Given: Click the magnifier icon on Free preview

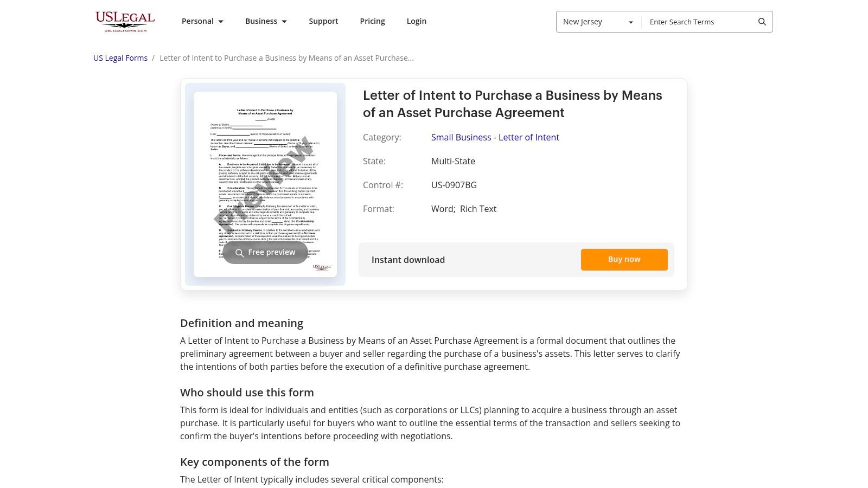Looking at the screenshot, I should [239, 253].
